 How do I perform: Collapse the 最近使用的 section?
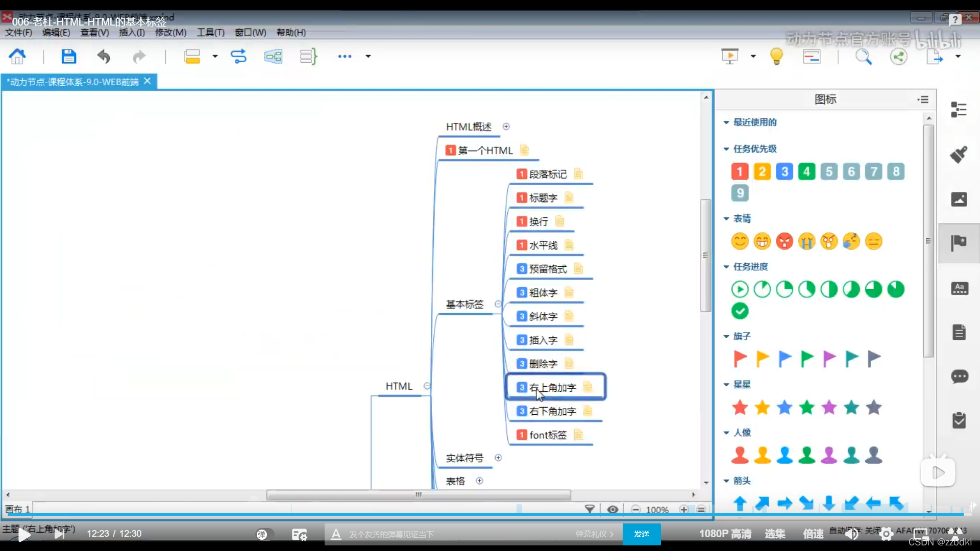726,122
